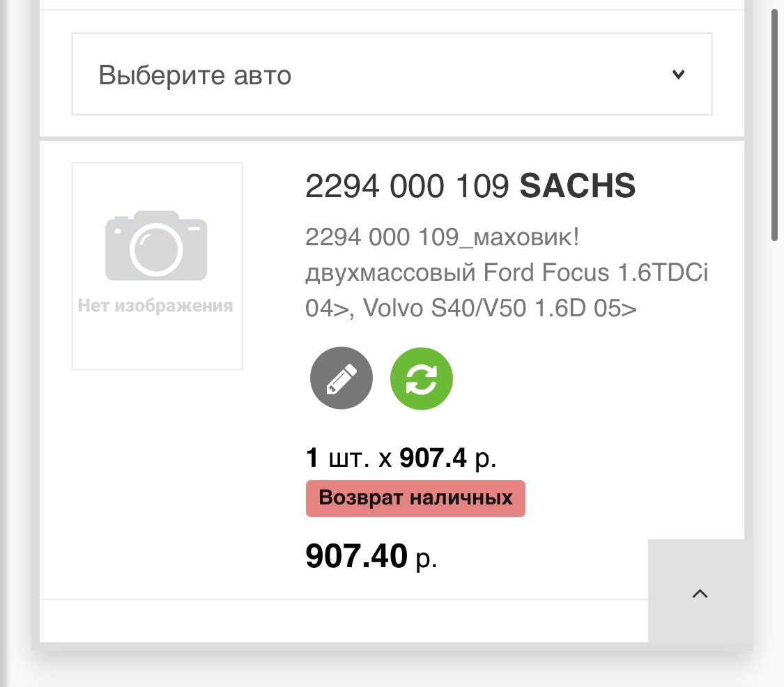Click the gray pencil edit icon
784x687 pixels.
pos(341,378)
